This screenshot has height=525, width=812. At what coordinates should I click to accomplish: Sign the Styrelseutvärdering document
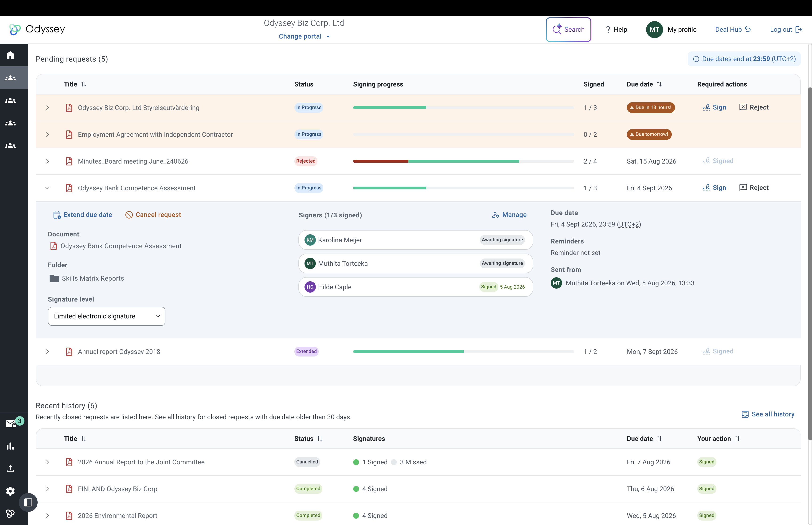point(714,107)
